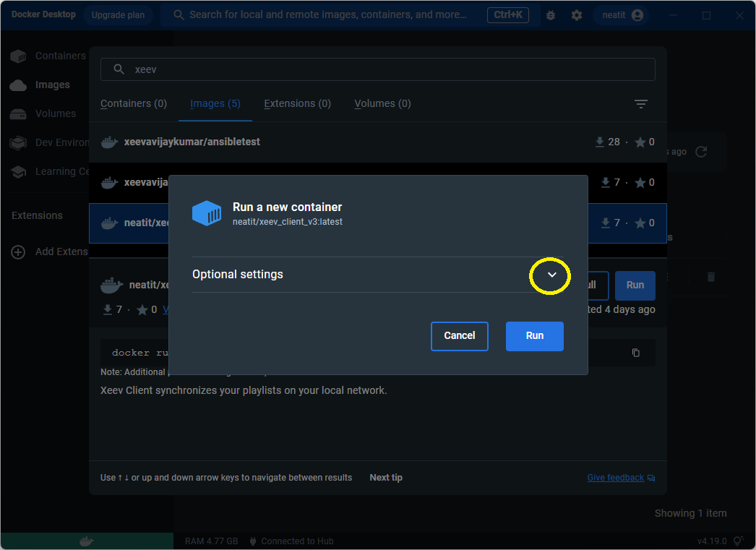Viewport: 756px width, 550px height.
Task: Click the neatit user account button
Action: (620, 15)
